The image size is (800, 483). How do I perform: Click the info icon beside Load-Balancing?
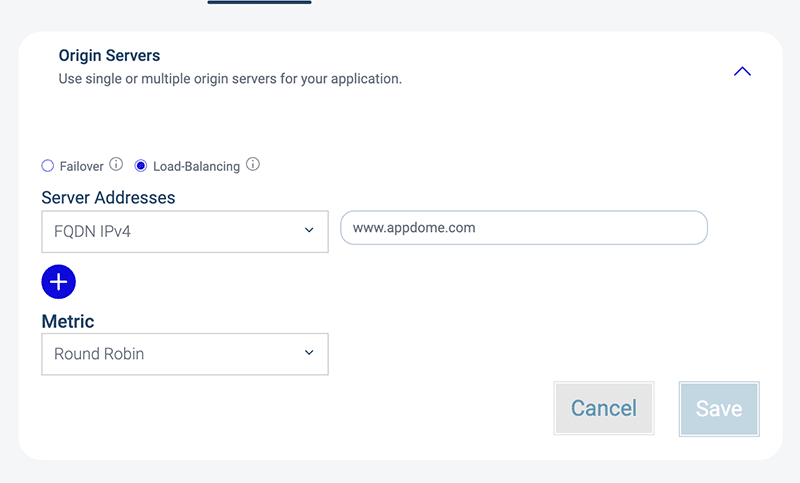tap(253, 165)
